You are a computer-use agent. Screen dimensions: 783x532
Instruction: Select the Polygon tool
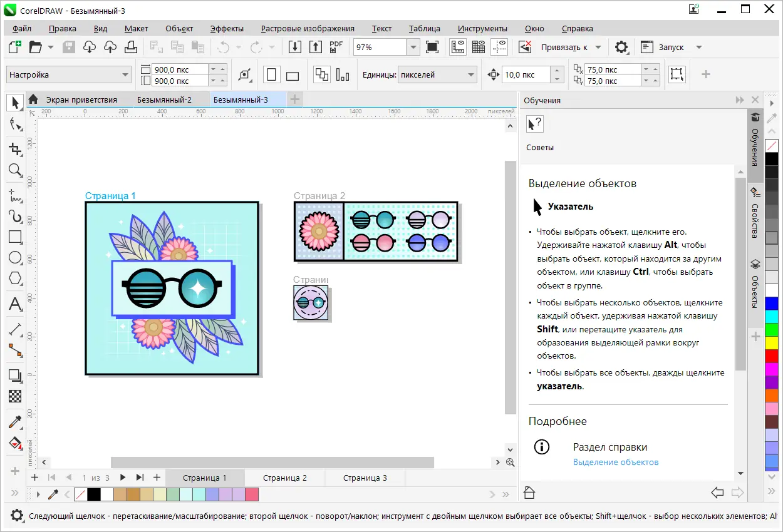pos(15,279)
